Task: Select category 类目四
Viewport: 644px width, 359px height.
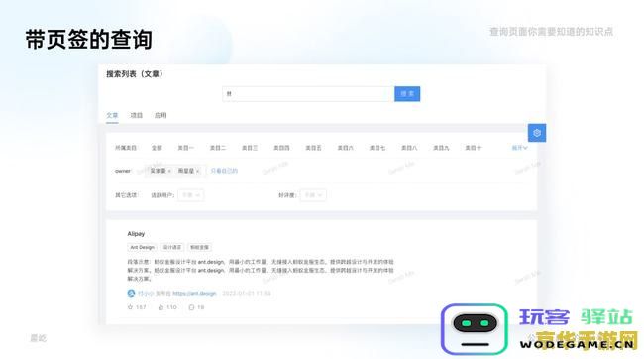Action: click(281, 148)
